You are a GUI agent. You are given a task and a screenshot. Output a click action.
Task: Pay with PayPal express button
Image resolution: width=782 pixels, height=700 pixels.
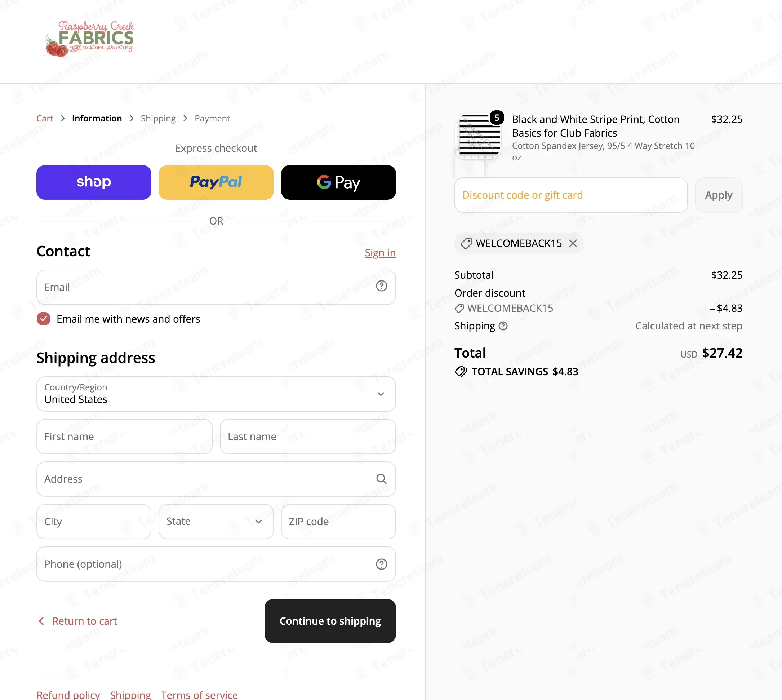(x=216, y=182)
